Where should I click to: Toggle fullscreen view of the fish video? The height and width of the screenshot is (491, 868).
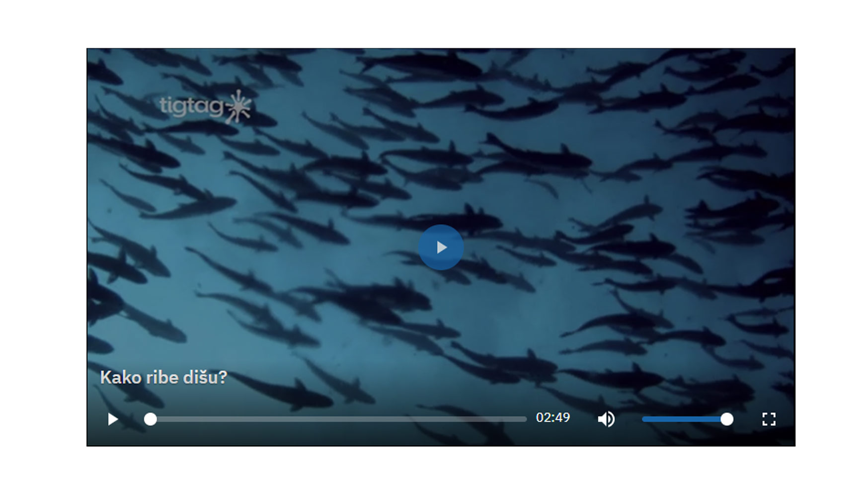pos(769,419)
